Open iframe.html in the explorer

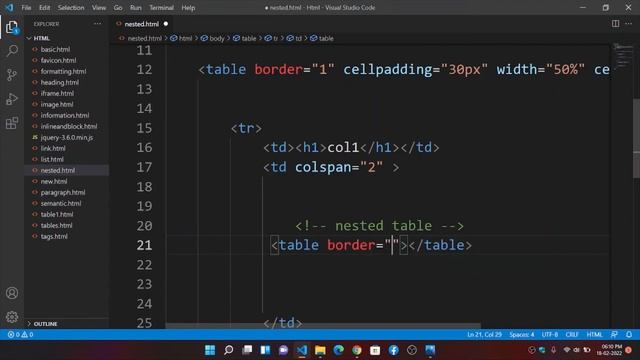tap(67, 93)
